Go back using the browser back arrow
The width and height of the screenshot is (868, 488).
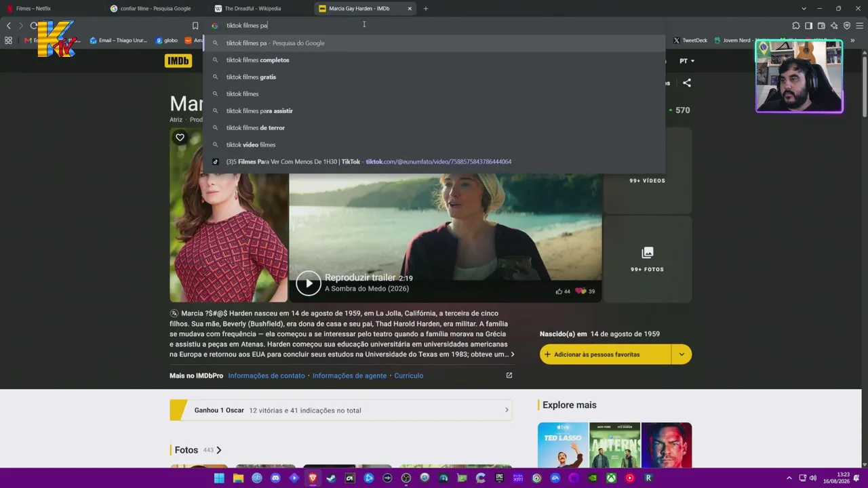click(9, 26)
